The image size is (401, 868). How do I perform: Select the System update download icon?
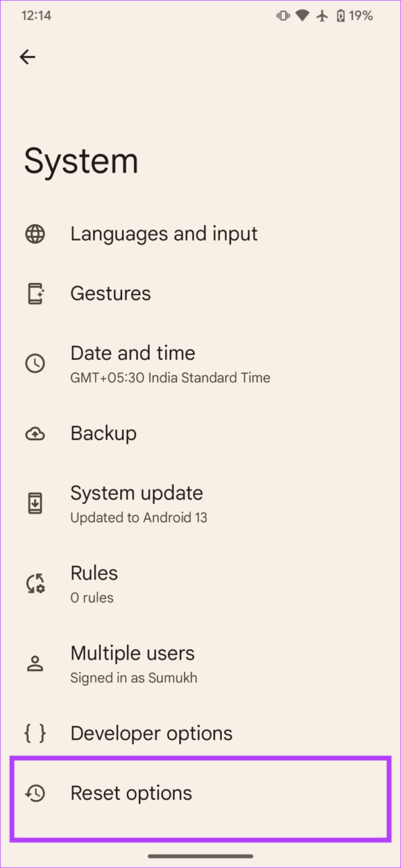(35, 502)
